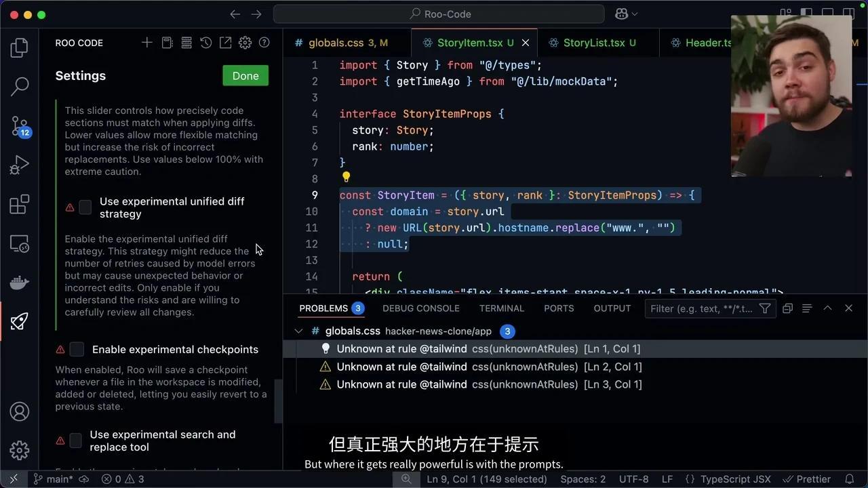Collapse the globals.css problems group
Viewport: 868px width, 488px height.
298,331
